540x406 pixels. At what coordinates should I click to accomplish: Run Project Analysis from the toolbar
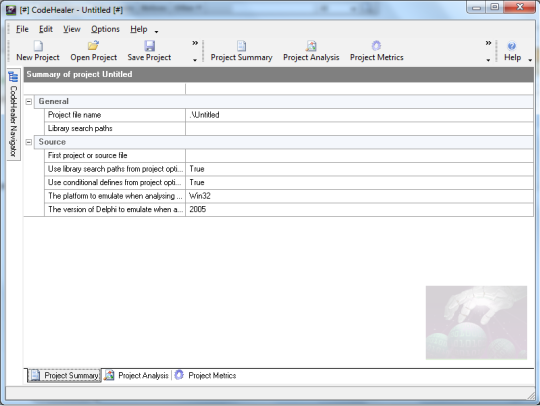[x=311, y=51]
